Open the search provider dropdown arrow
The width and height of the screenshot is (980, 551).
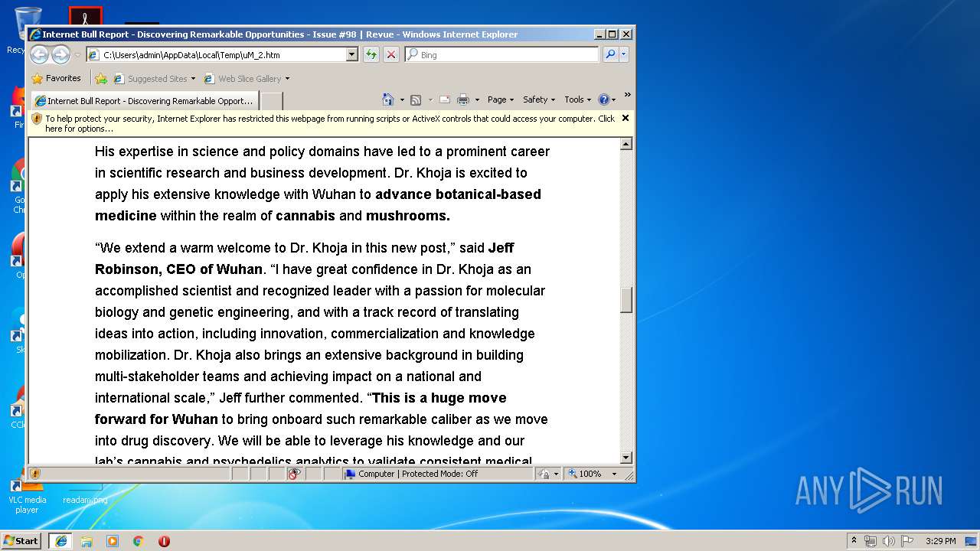tap(624, 54)
